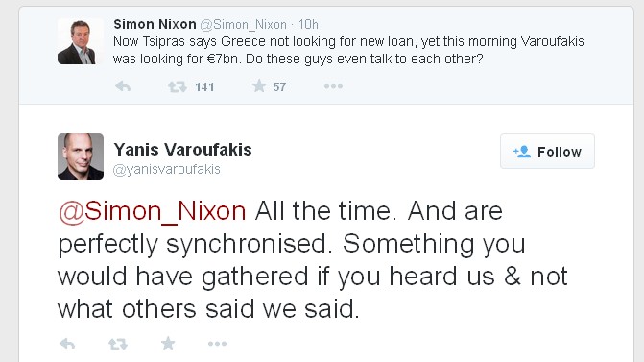Open more options dots under Varoufakis tweet
Screen dimensions: 644x362
tap(217, 344)
